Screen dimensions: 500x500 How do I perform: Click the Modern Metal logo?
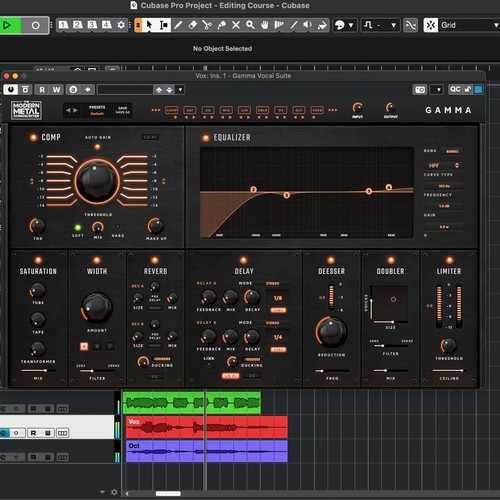(x=26, y=110)
